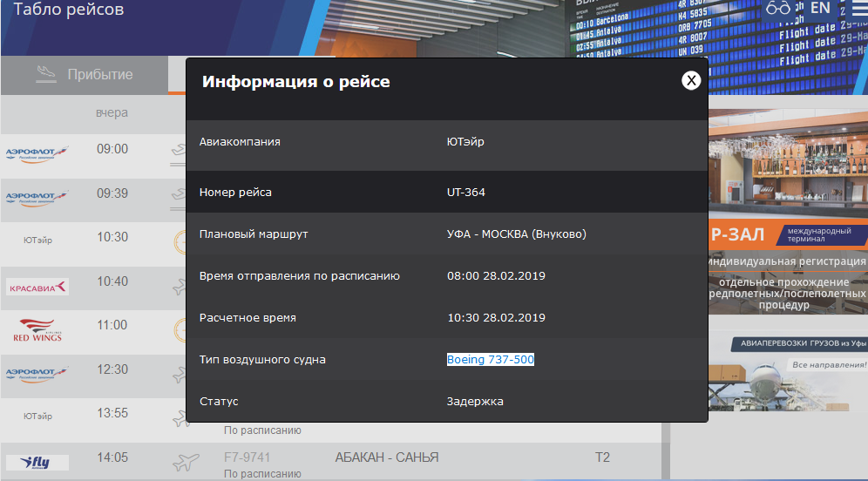Click the Aeroflot logo in 12:30 row
Viewport: 868px width, 481px height.
(x=37, y=374)
